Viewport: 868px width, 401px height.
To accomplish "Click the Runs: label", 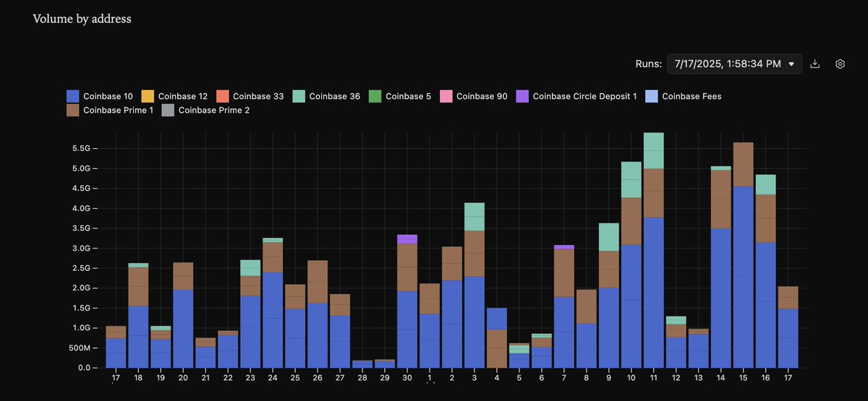I will [648, 64].
